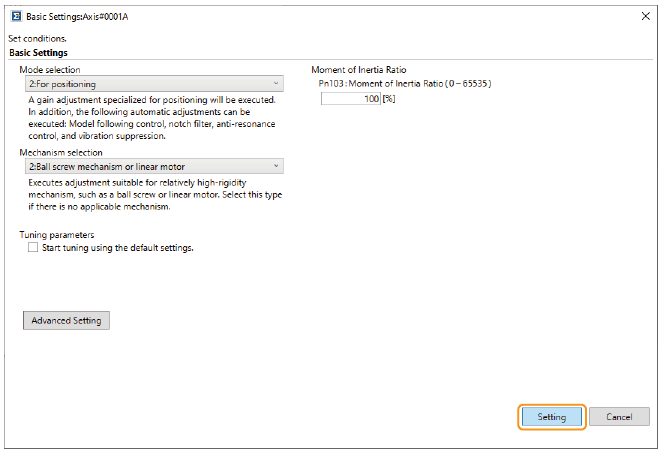
Task: Close the Basic Settings dialog window
Action: click(x=642, y=15)
